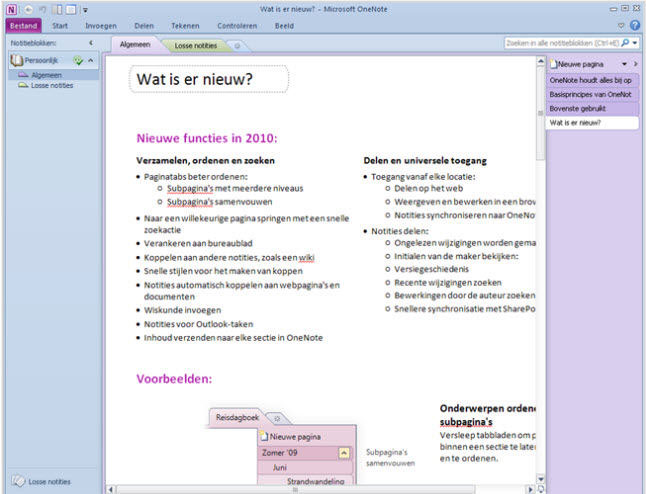Collapse the Persoonlijk notebook sections

(x=91, y=61)
